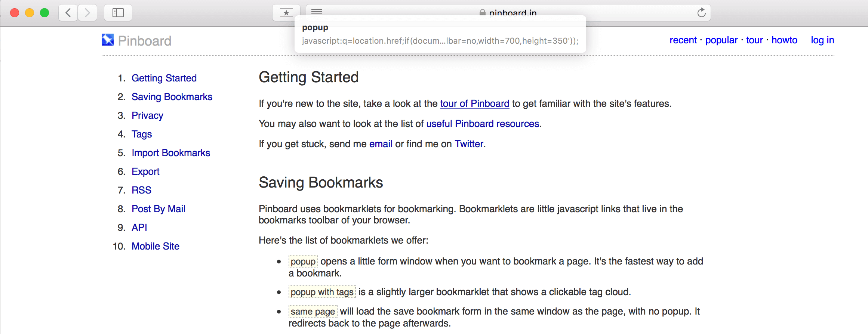This screenshot has width=868, height=334.
Task: Open the popular link in header
Action: point(721,40)
